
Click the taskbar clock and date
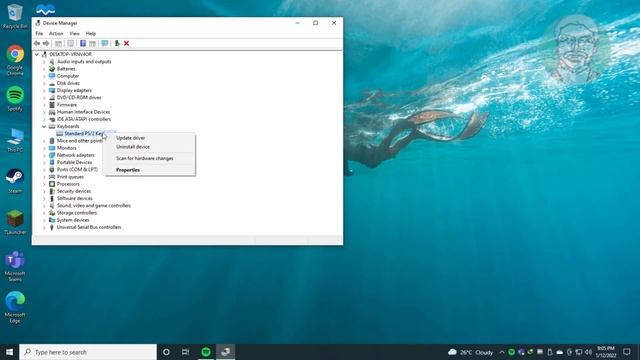coord(606,352)
